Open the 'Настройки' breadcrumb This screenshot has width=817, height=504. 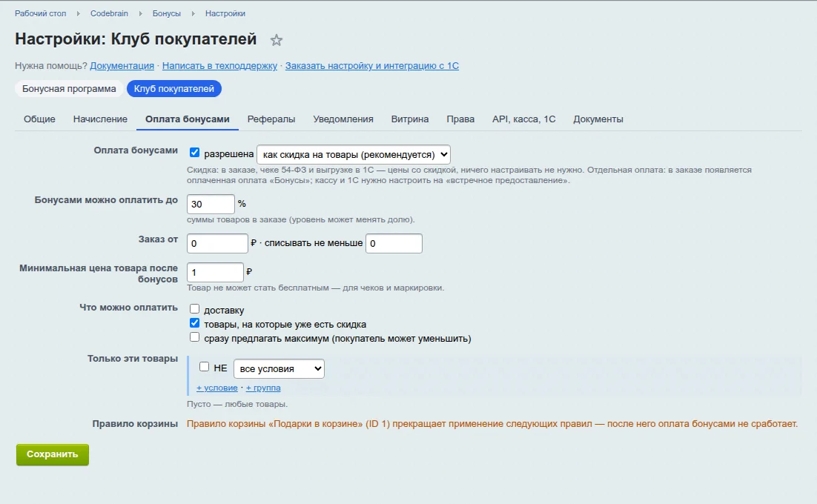(225, 13)
